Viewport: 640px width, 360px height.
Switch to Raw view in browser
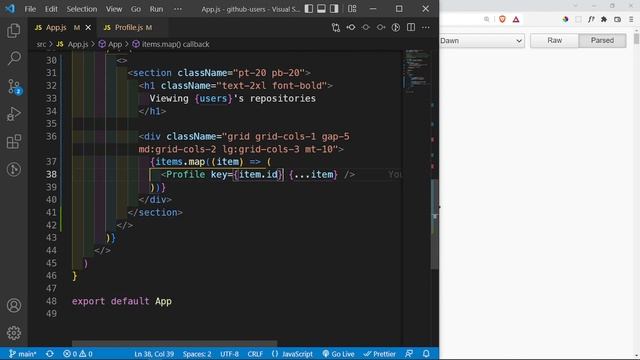554,40
